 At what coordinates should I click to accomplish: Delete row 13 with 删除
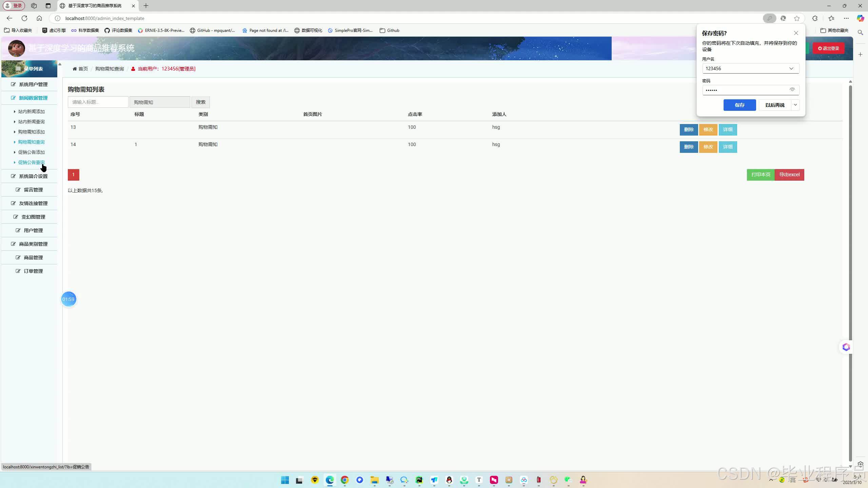click(x=689, y=129)
